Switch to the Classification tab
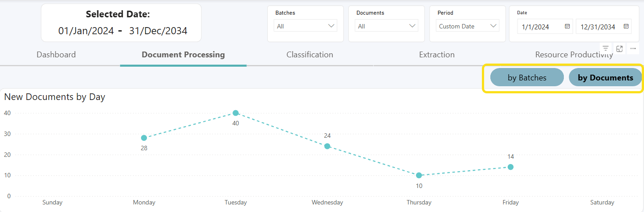The width and height of the screenshot is (644, 212). tap(310, 55)
